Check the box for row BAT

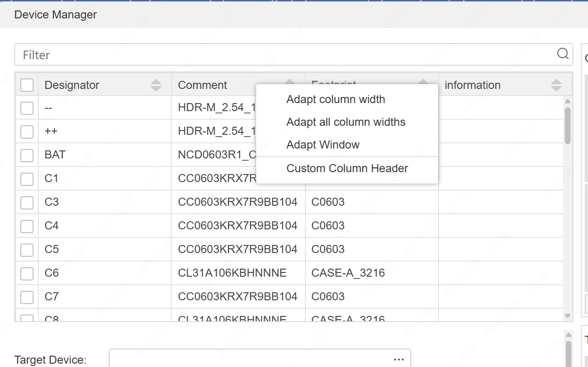27,155
